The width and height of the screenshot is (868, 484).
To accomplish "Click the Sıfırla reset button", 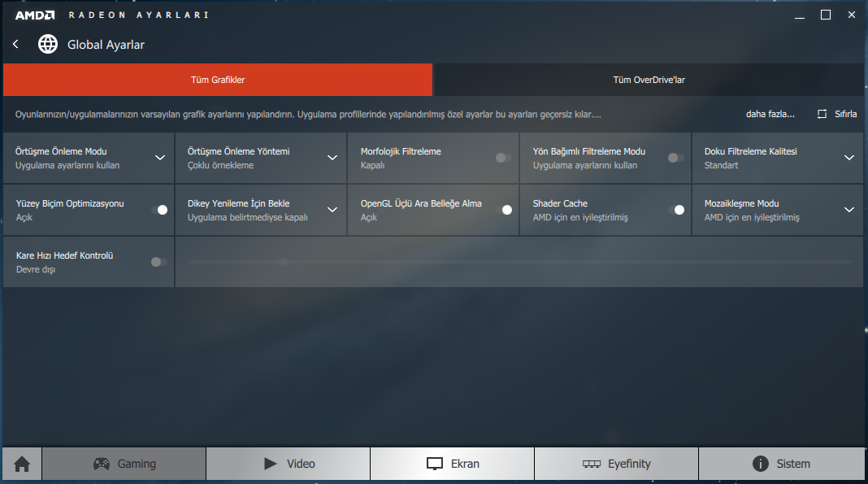I will [837, 114].
